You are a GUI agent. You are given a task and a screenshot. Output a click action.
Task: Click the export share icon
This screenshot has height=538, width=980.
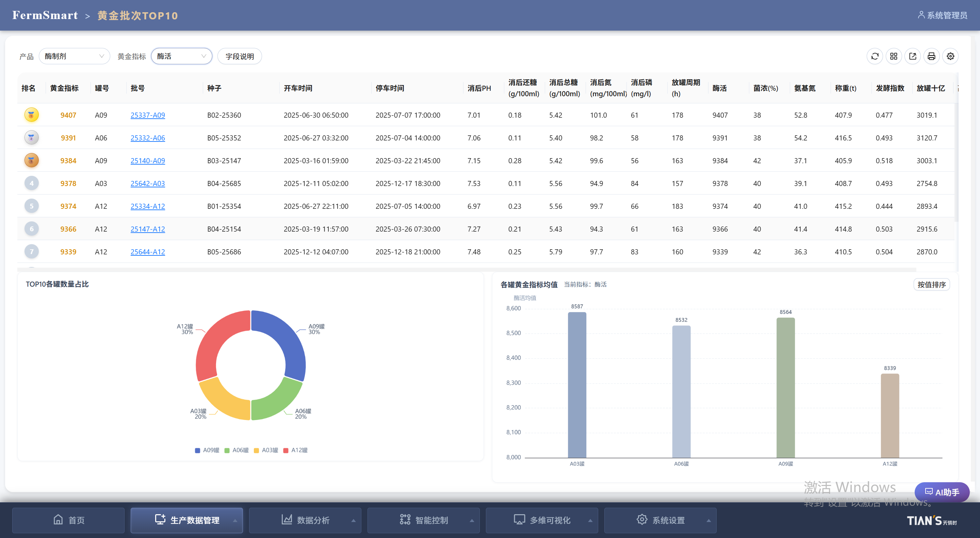912,56
